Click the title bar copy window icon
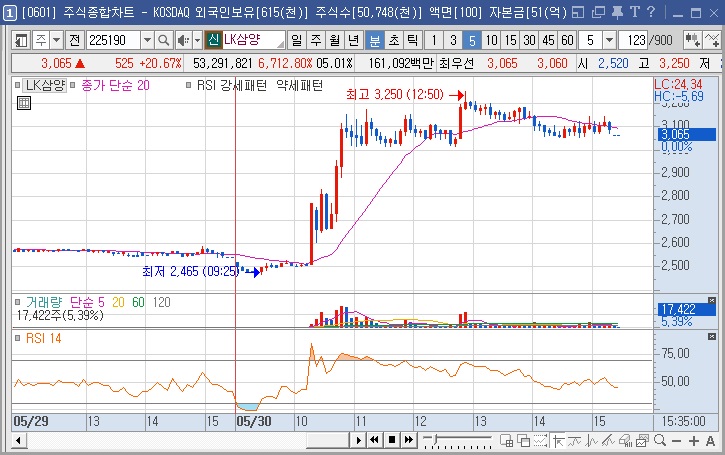Viewport: 725px width, 455px height. pos(598,12)
